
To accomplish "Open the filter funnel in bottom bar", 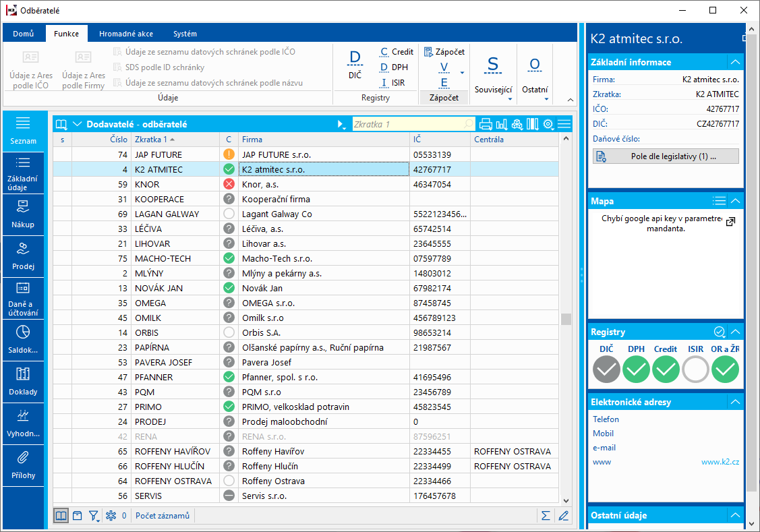I will coord(94,516).
